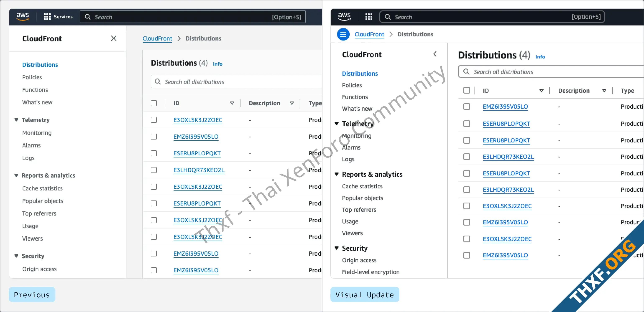Open ID column sort arrow in Previous table

point(232,103)
